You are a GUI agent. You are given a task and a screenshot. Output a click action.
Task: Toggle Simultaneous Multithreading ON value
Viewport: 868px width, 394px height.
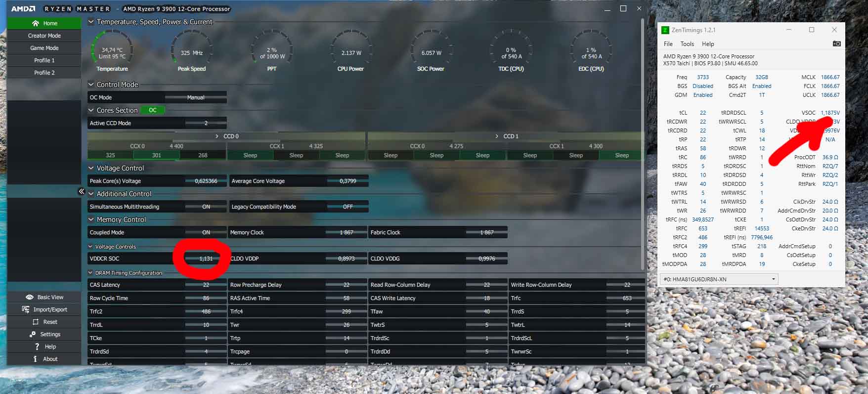pyautogui.click(x=206, y=207)
